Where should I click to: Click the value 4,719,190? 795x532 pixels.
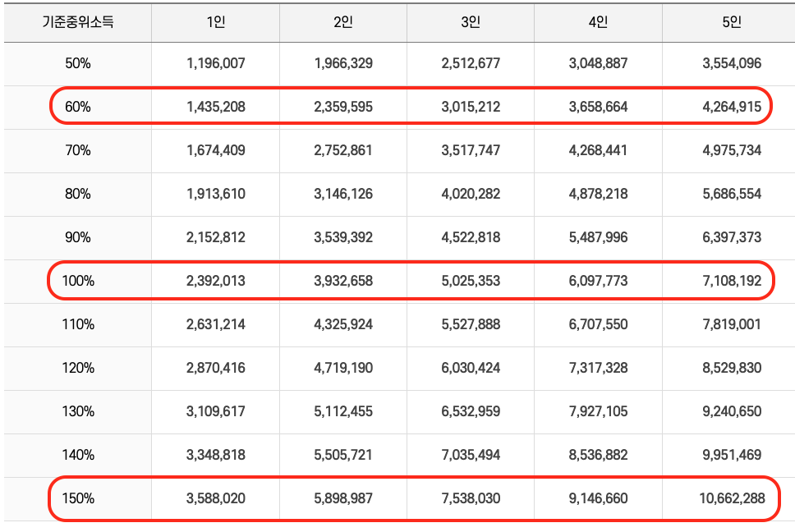[x=343, y=368]
